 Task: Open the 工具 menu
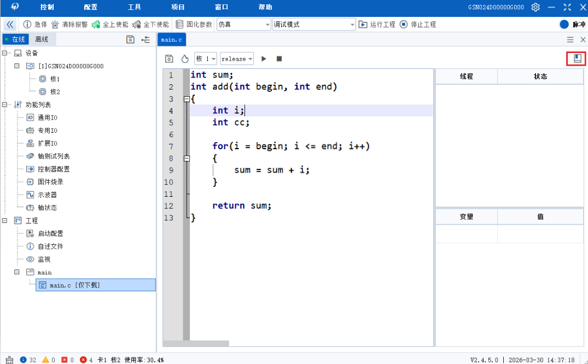[134, 8]
